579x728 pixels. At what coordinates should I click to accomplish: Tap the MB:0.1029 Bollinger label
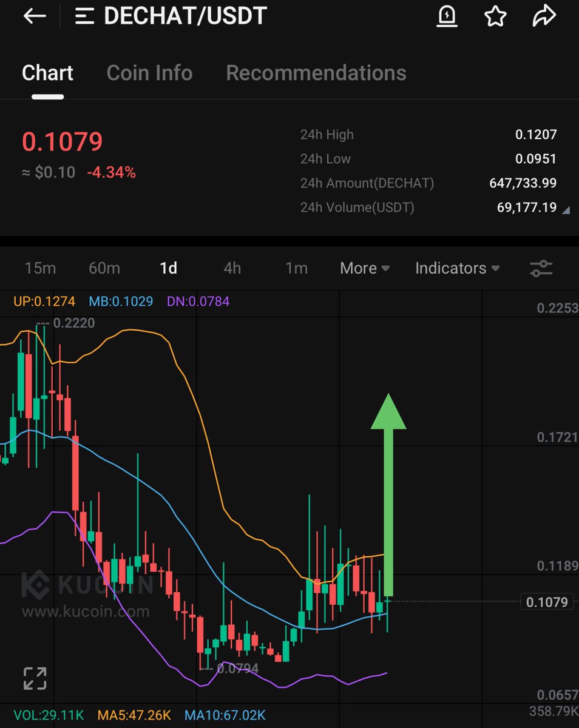121,301
